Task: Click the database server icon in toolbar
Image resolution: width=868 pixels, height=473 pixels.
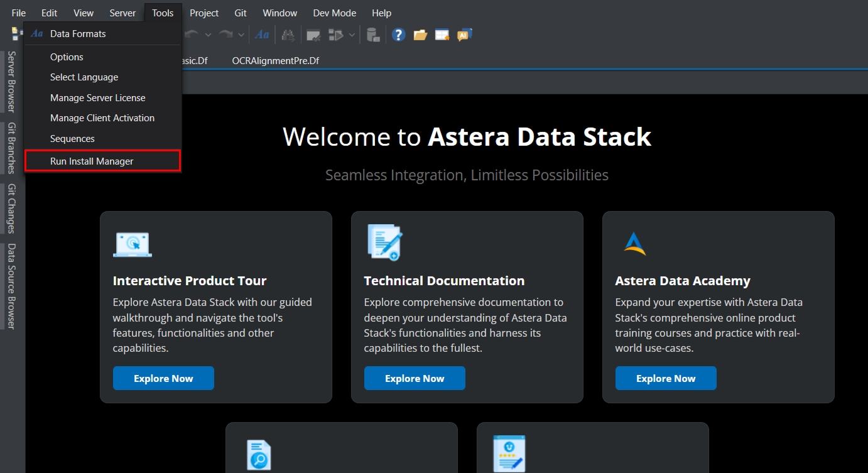Action: (x=373, y=35)
